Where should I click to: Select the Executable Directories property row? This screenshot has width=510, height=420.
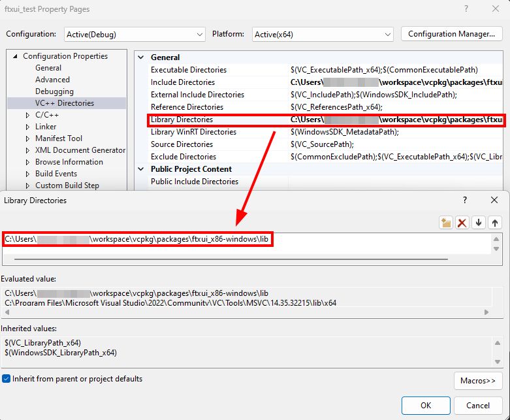327,70
